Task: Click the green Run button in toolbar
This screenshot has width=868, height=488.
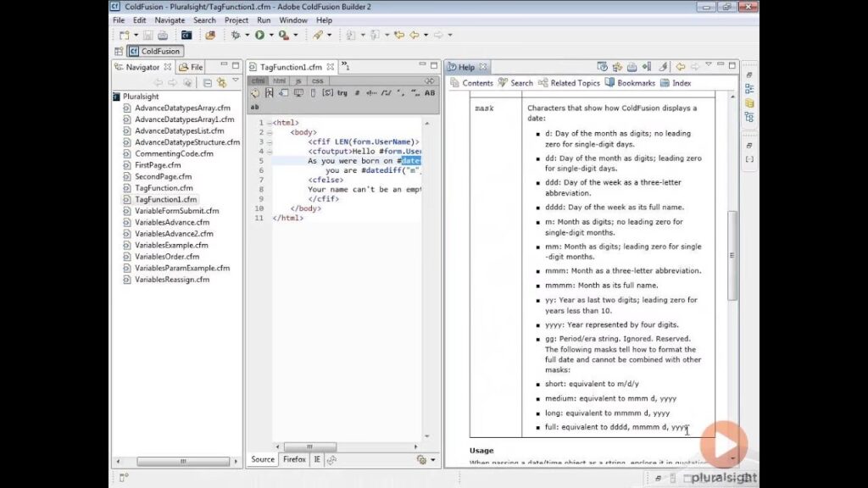Action: click(x=259, y=35)
